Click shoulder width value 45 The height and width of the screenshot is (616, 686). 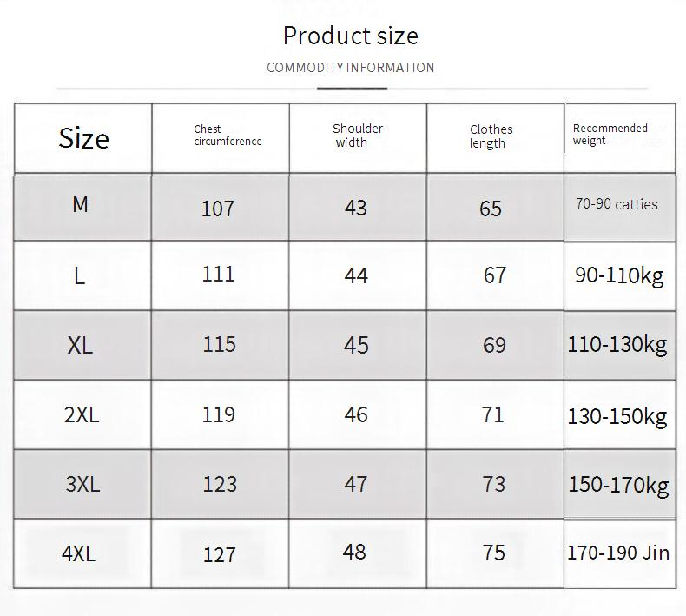(x=356, y=345)
